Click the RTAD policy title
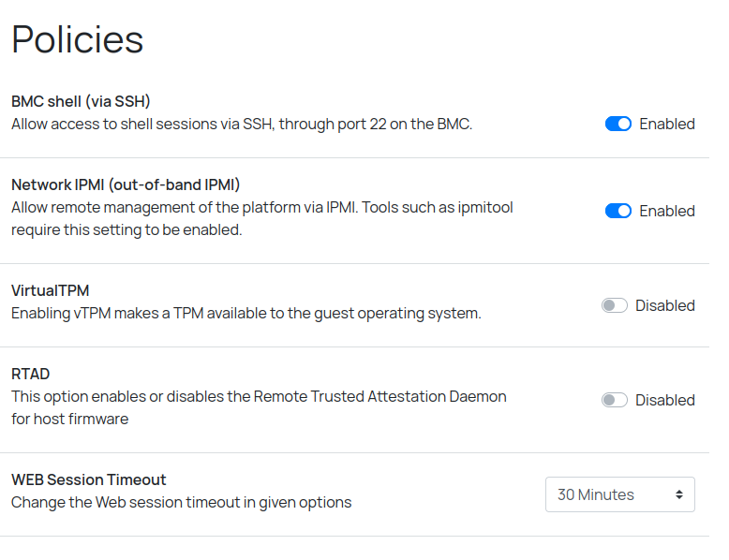This screenshot has width=729, height=560. tap(30, 374)
